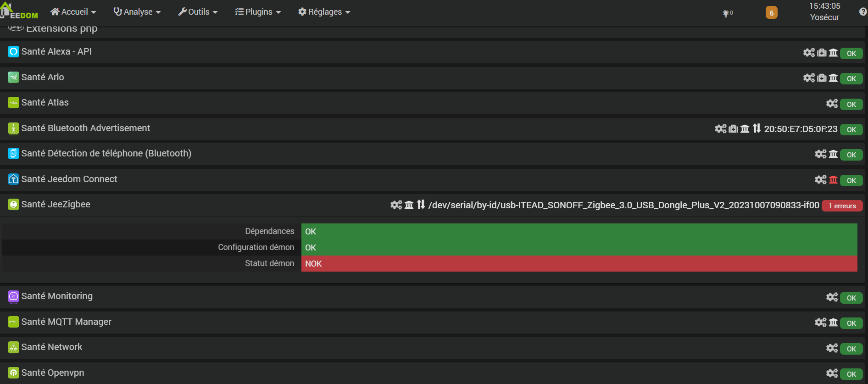This screenshot has height=384, width=868.
Task: Click the up-down arrows icon in Bluetooth Advertisement row
Action: tap(757, 128)
